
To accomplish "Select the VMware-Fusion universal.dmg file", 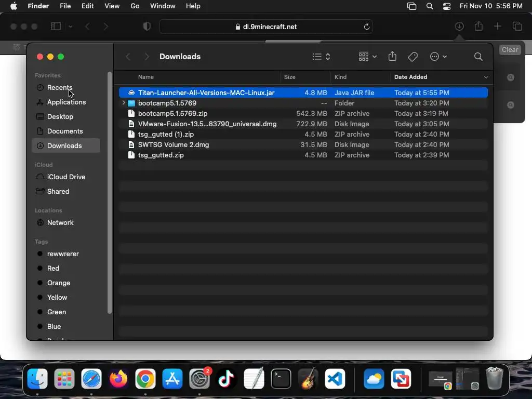I will [303, 124].
